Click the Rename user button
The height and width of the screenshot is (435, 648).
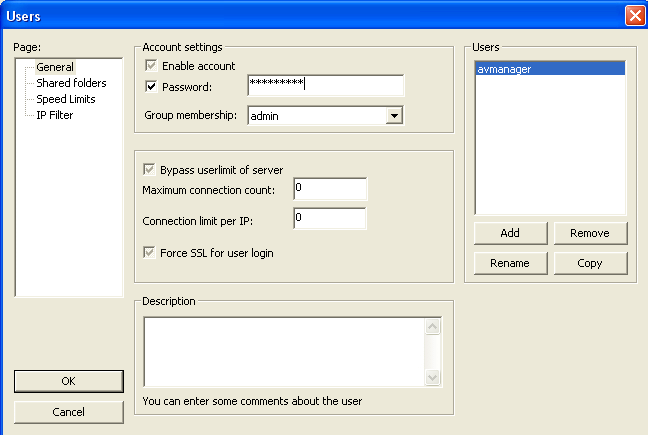coord(510,263)
